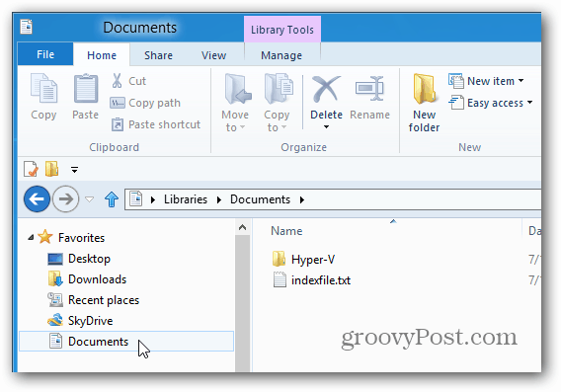
Task: Click the Library Tools contextual tab
Action: coord(282,30)
